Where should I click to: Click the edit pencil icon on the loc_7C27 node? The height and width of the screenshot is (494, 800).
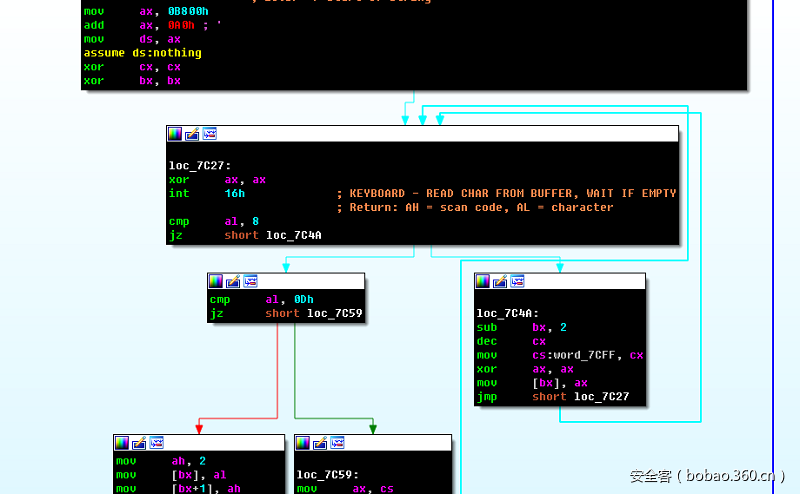193,134
